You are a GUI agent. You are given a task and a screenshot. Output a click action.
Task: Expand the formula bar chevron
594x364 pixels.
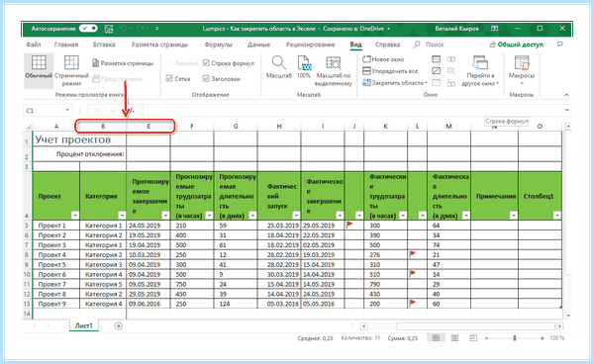pos(566,110)
